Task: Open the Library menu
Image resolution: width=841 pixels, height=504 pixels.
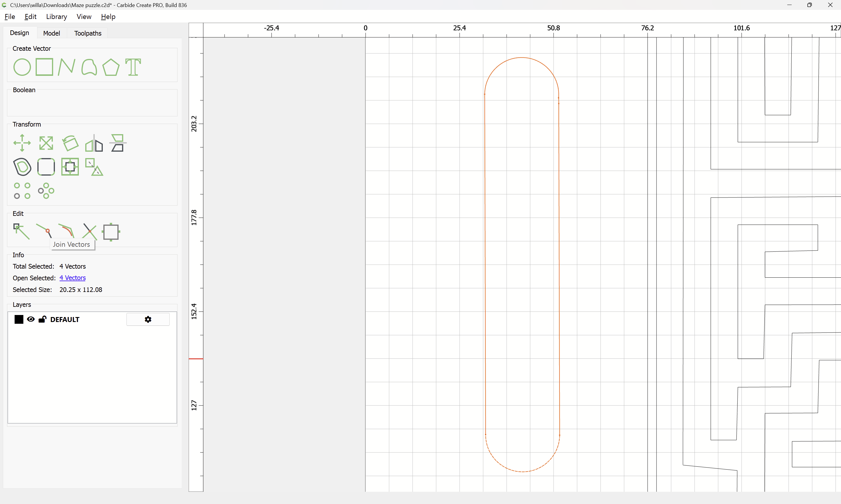Action: (56, 17)
